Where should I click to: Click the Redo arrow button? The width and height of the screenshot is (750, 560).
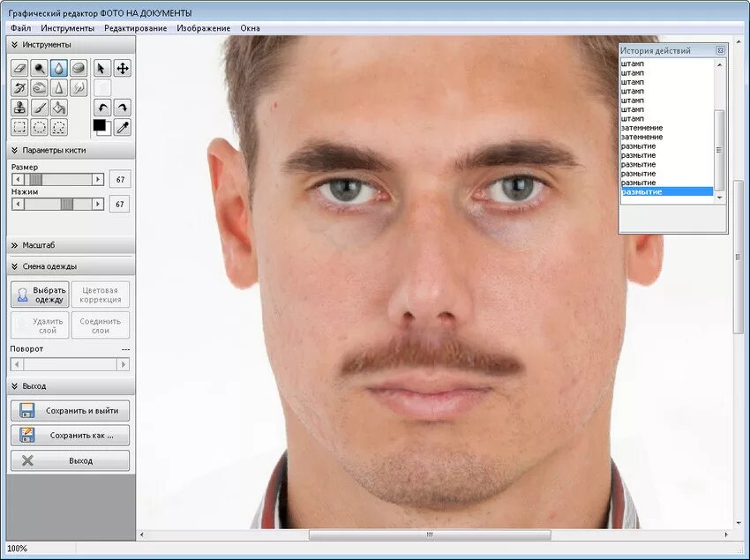[x=123, y=108]
